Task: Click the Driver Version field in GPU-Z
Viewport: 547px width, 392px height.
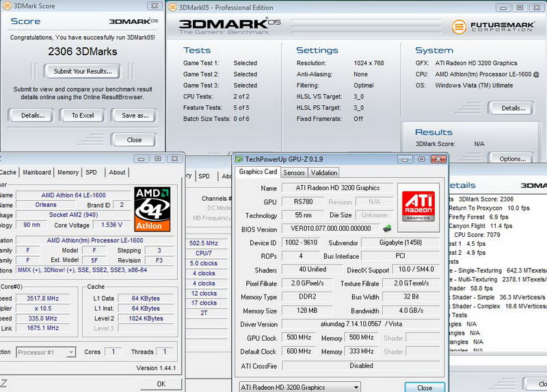Action: click(361, 324)
